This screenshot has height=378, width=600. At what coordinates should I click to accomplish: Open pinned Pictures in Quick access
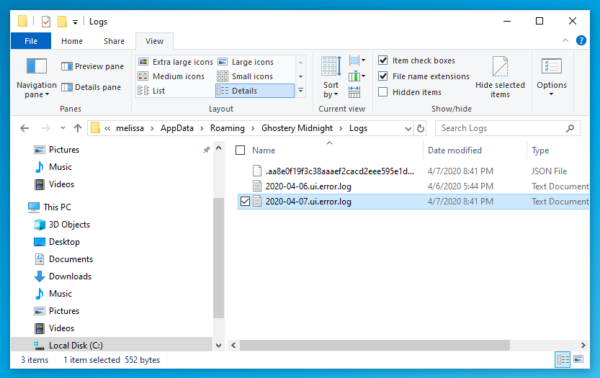click(64, 150)
